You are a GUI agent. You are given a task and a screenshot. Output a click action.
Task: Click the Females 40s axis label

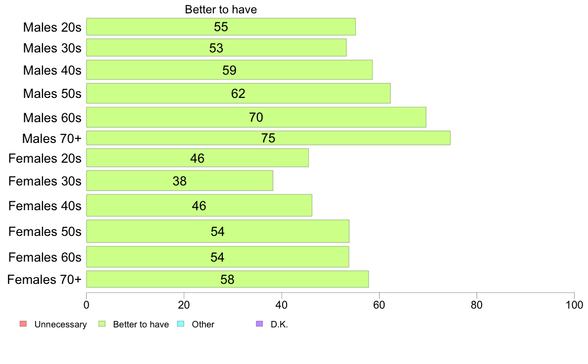click(x=45, y=206)
